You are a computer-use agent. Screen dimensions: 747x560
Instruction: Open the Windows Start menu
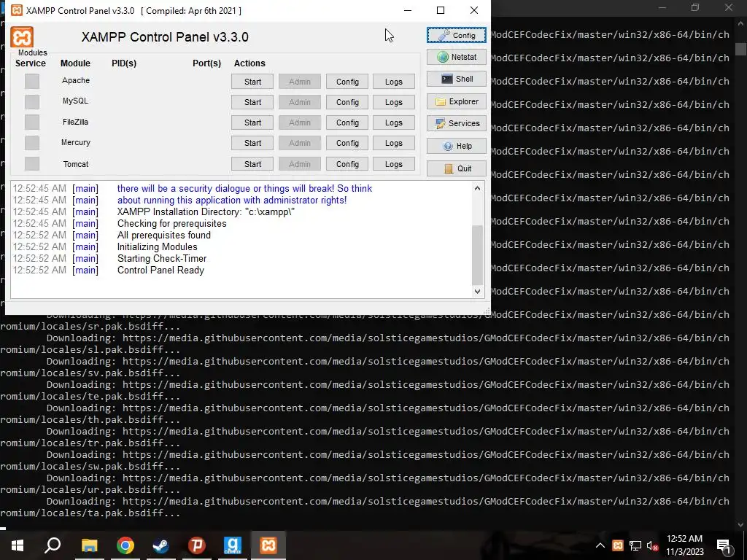coord(18,545)
